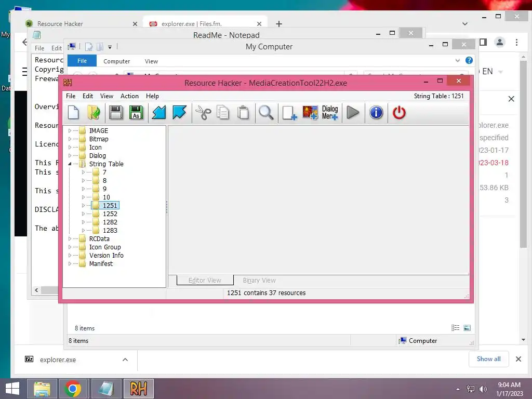Image resolution: width=532 pixels, height=399 pixels.
Task: Open the File menu in Resource Hacker
Action: [71, 96]
